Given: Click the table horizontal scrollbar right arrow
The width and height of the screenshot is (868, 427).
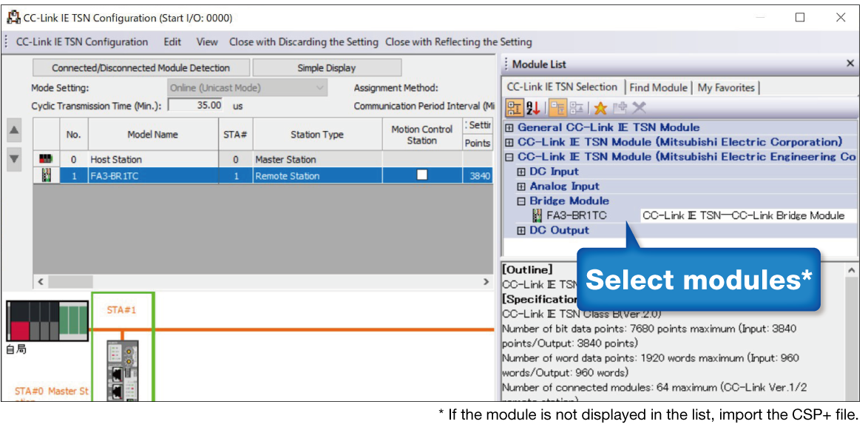Looking at the screenshot, I should (x=486, y=281).
